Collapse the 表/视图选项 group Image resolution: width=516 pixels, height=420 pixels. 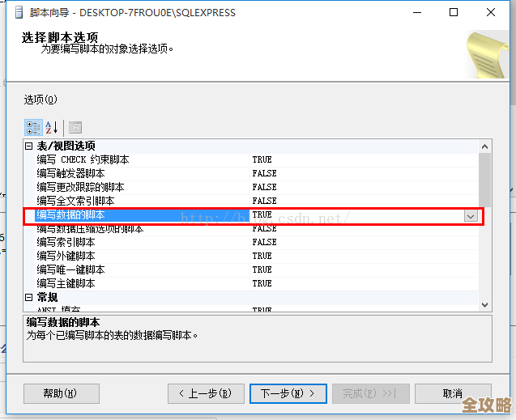click(x=29, y=146)
